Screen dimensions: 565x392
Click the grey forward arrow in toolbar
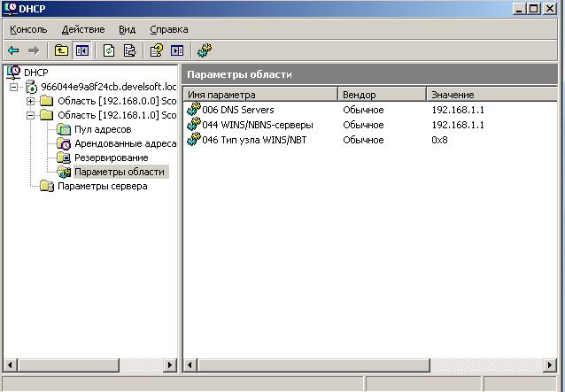34,50
